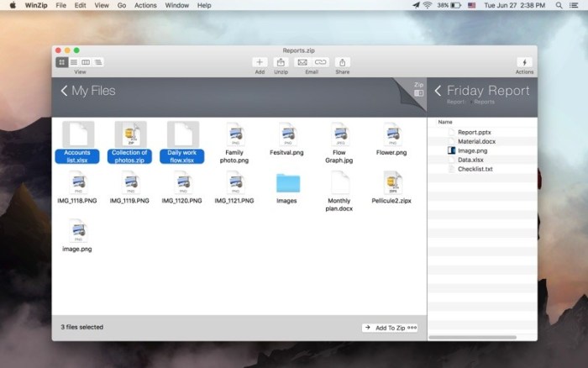Go back using My Files chevron
The width and height of the screenshot is (588, 368).
coord(64,91)
